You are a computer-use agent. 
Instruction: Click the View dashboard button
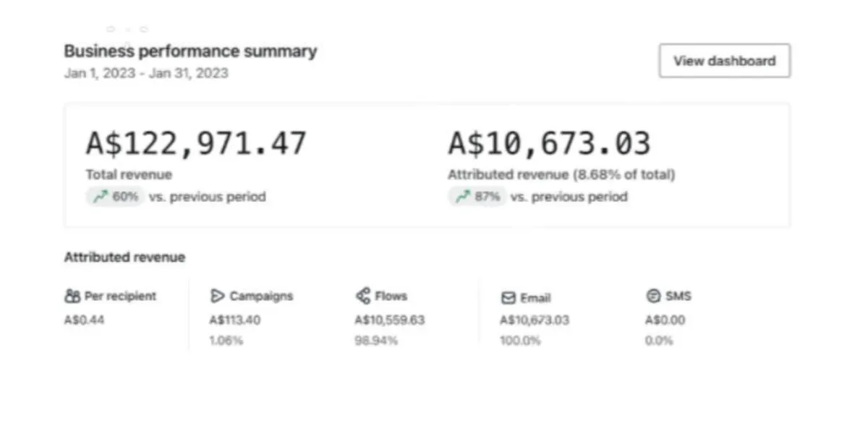724,61
